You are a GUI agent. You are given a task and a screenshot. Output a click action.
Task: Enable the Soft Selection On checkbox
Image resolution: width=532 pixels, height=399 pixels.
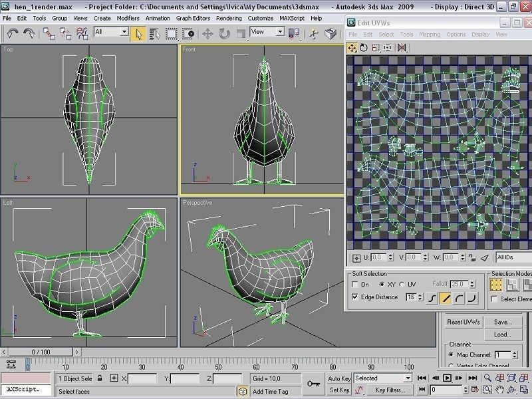click(x=355, y=285)
